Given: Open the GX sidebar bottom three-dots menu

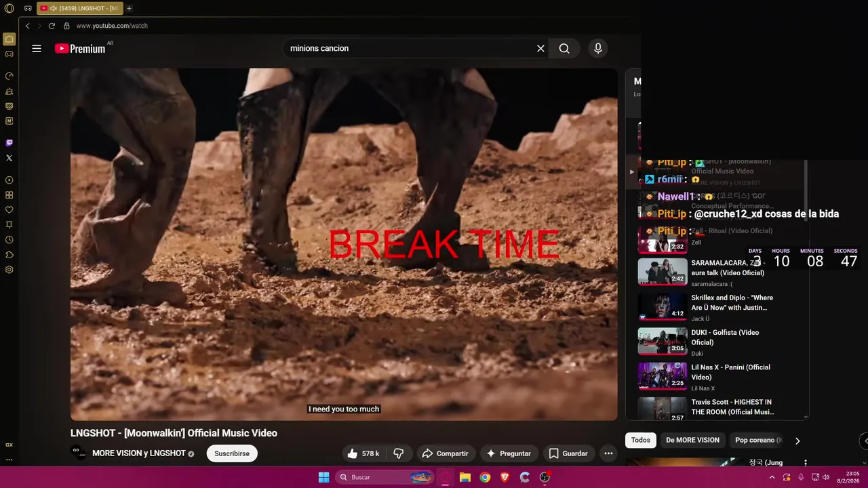Looking at the screenshot, I should pyautogui.click(x=9, y=460).
